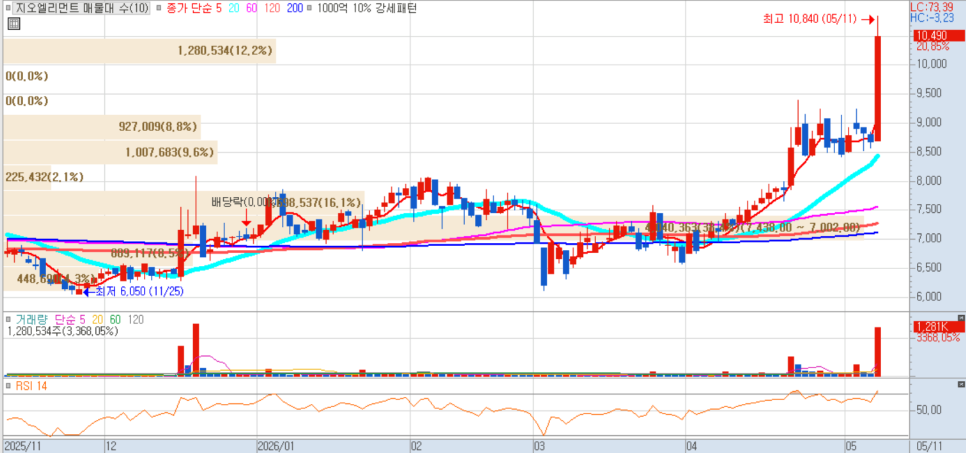Select the RSI 14 indicator label
The width and height of the screenshot is (966, 453).
31,386
